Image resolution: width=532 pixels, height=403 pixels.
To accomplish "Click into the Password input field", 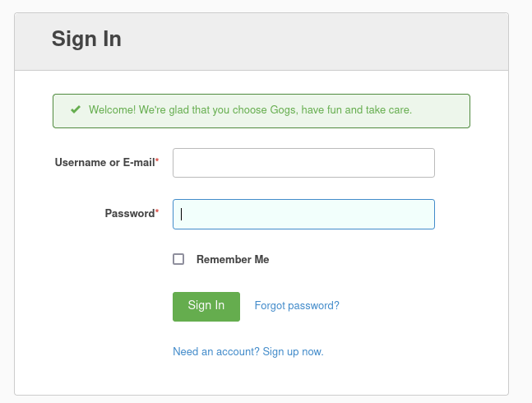I will pos(303,214).
